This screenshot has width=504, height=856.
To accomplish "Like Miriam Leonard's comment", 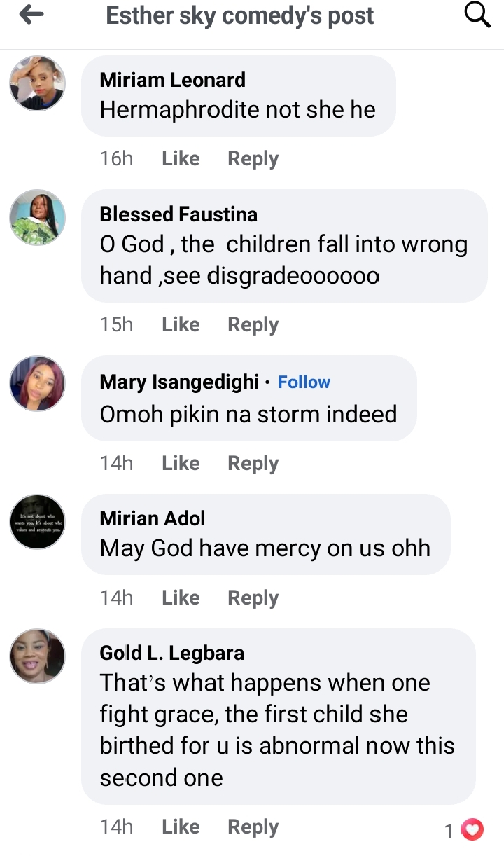I will point(181,159).
